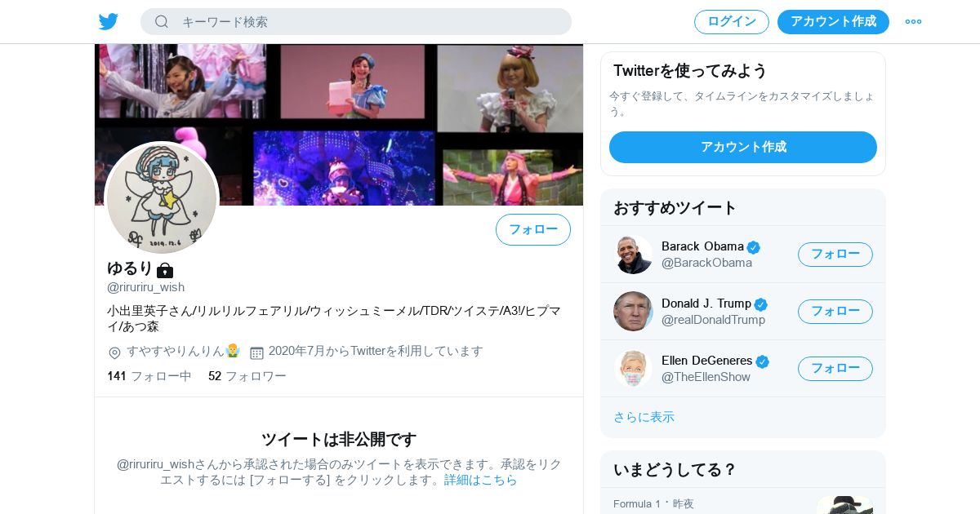980x514 pixels.
Task: Follow the ゆるり profile
Action: coord(533,229)
